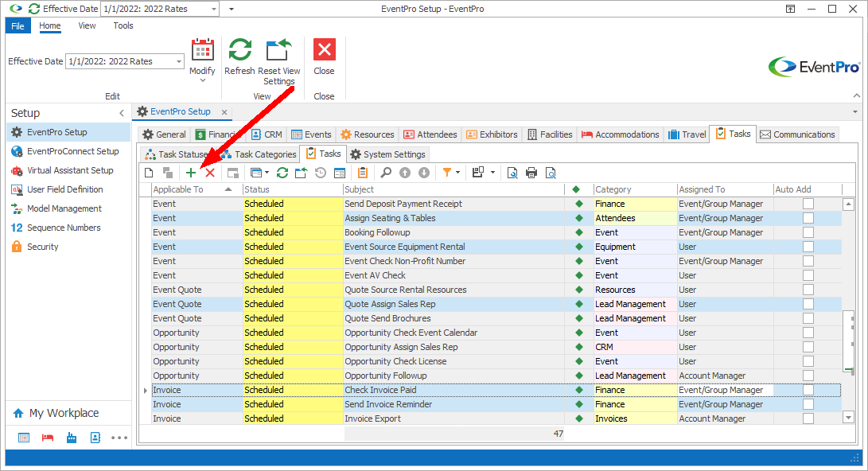
Task: Open EventProConnect Setup in sidebar
Action: [68, 151]
